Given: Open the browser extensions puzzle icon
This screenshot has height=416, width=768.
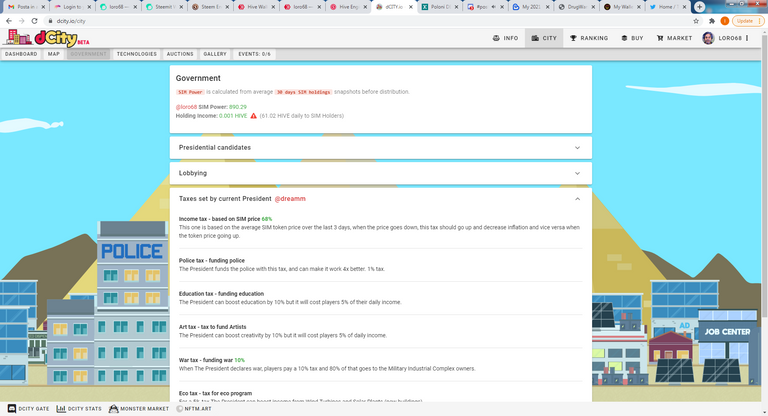Looking at the screenshot, I should [x=712, y=21].
